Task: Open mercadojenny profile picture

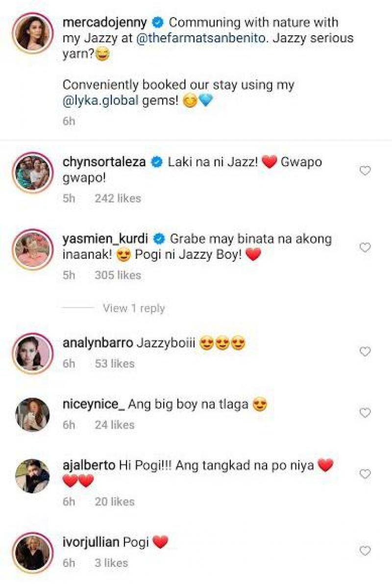Action: [x=32, y=33]
